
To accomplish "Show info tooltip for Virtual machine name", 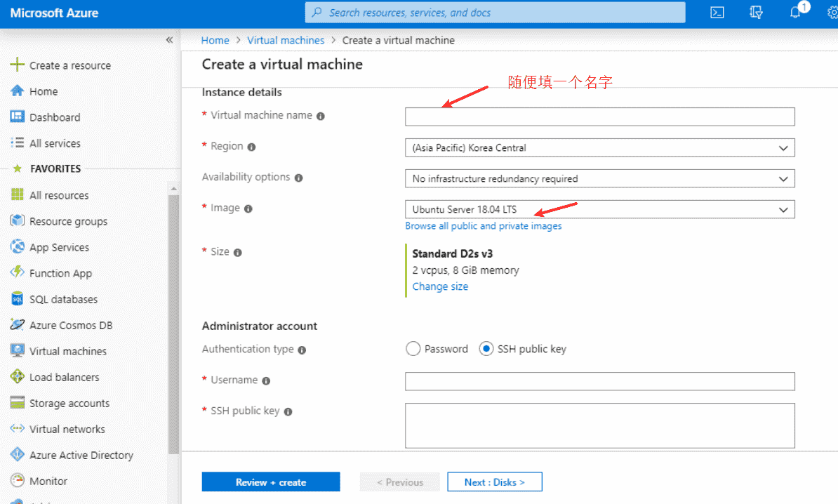I will (321, 116).
